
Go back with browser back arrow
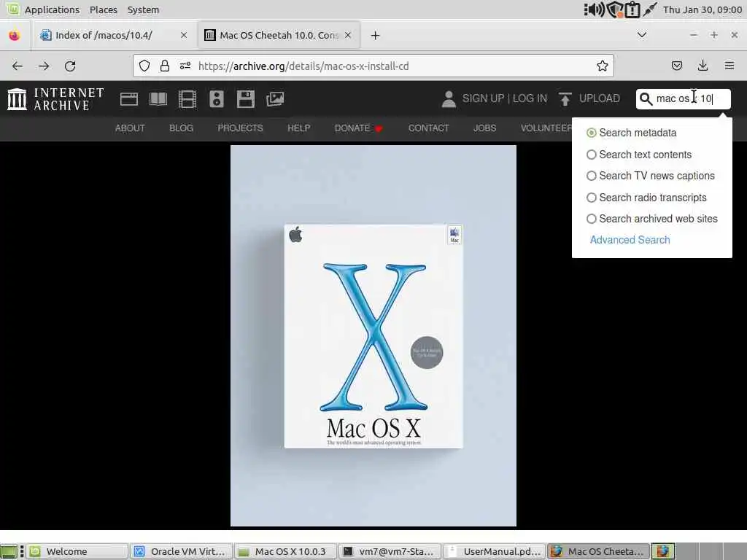pyautogui.click(x=18, y=66)
